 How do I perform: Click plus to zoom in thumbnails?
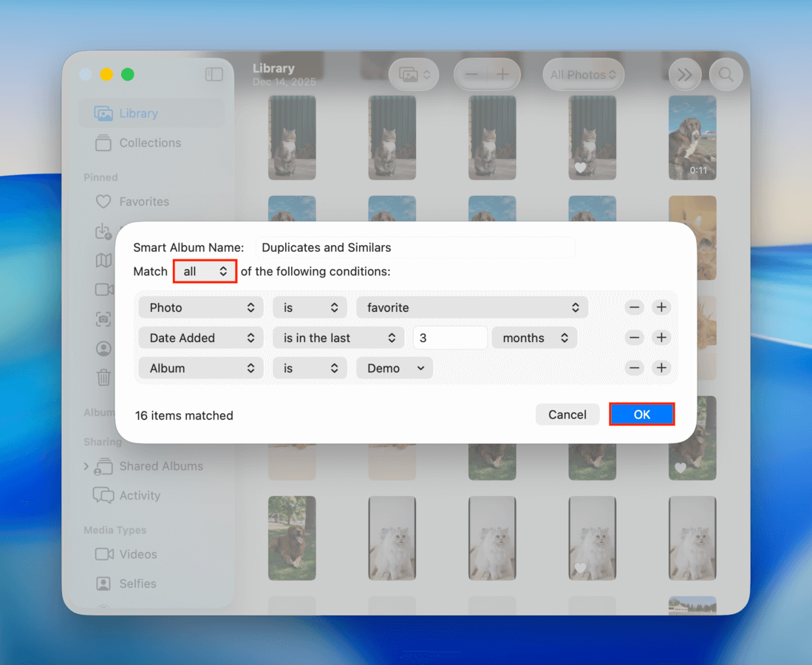(502, 74)
